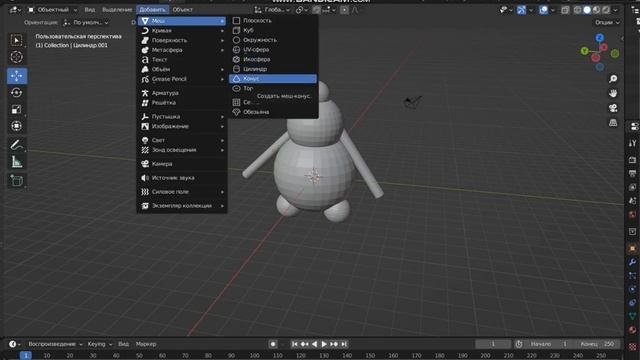
Task: Switch to rendered shading
Action: pos(606,10)
